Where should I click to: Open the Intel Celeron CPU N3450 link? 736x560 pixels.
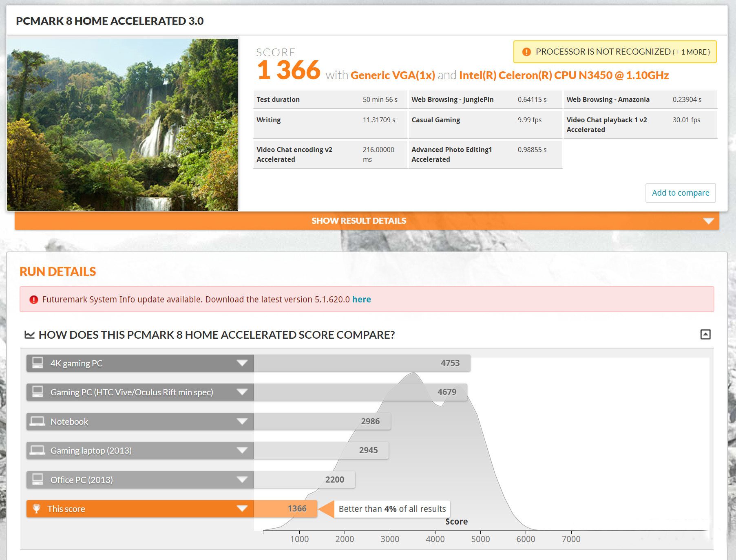[x=564, y=75]
